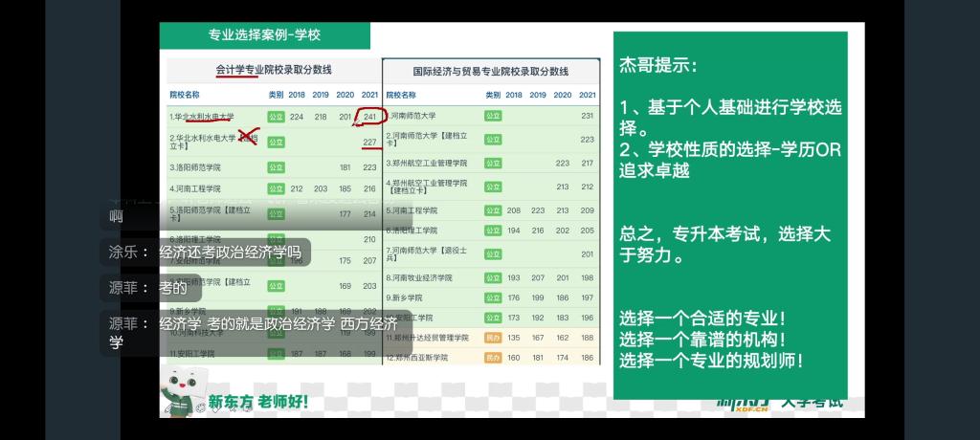
Task: Click the 2021 column header in right table
Action: pyautogui.click(x=587, y=95)
